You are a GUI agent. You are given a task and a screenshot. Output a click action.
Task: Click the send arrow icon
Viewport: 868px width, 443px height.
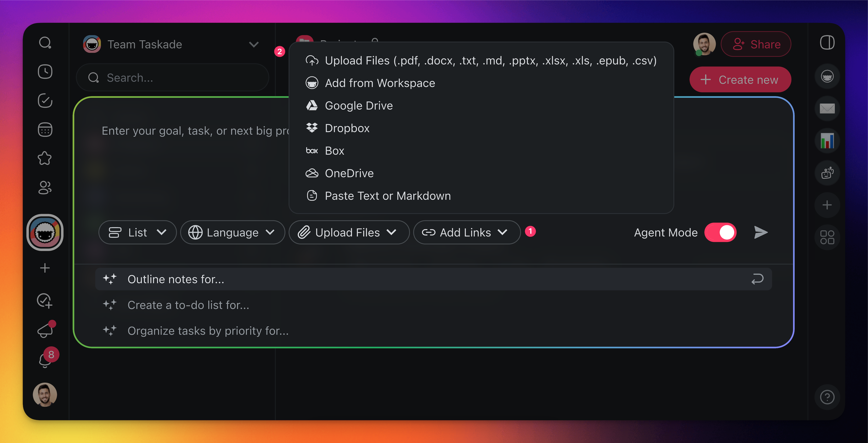(761, 233)
